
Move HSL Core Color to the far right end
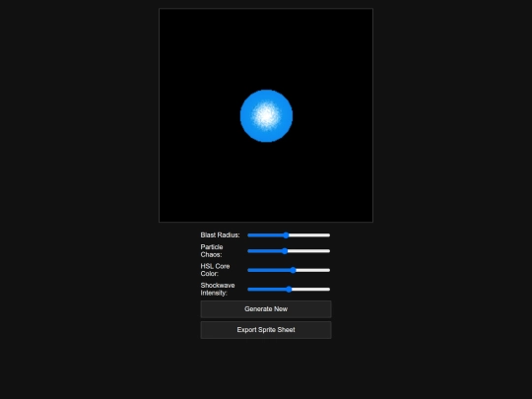click(329, 270)
